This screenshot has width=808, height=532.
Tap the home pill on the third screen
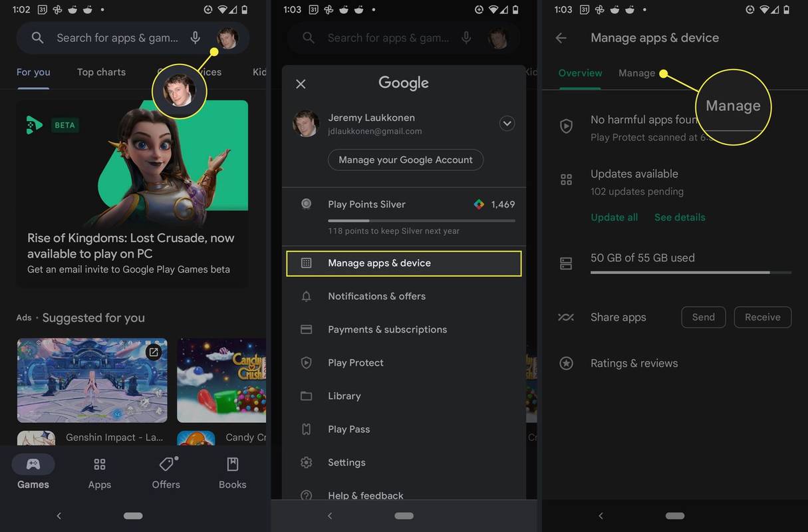(675, 515)
